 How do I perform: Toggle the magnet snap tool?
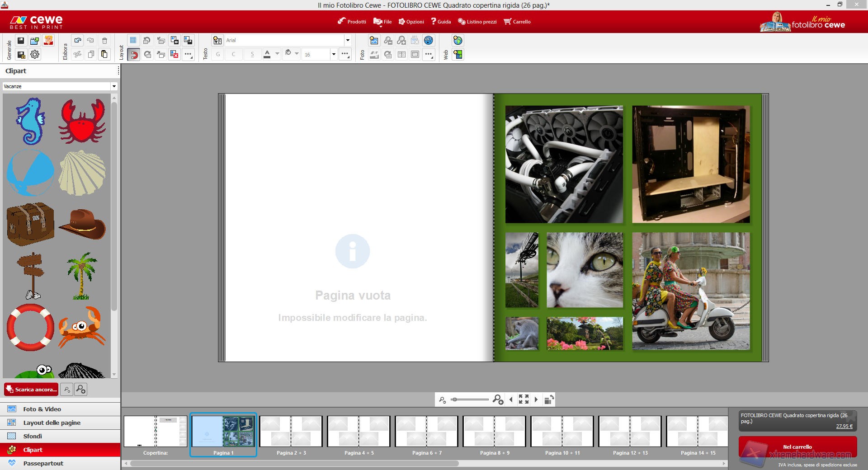pyautogui.click(x=133, y=55)
